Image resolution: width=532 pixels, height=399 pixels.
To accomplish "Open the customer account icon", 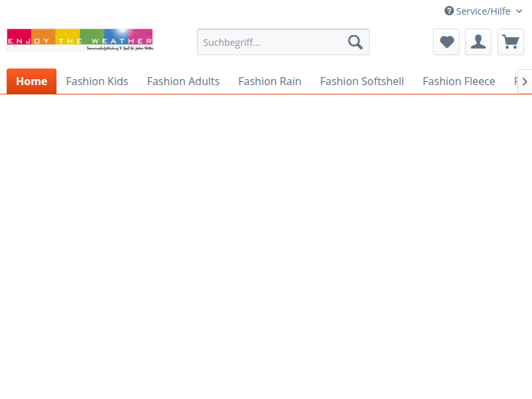I will 478,42.
